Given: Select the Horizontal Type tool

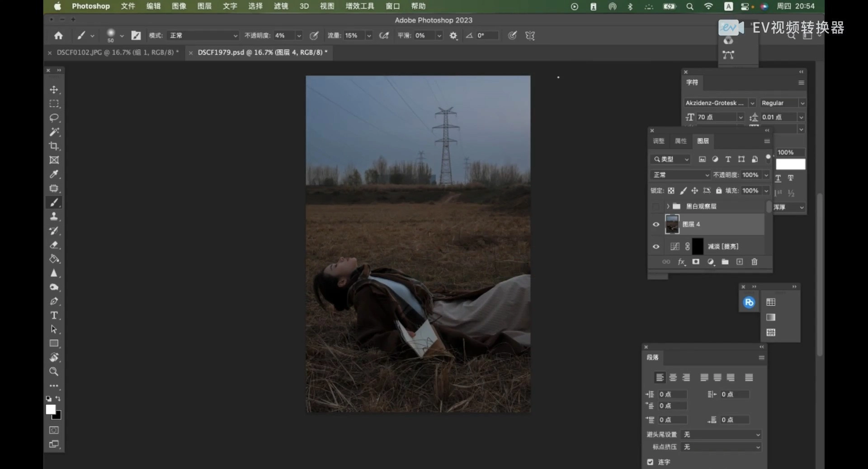Looking at the screenshot, I should pos(54,315).
